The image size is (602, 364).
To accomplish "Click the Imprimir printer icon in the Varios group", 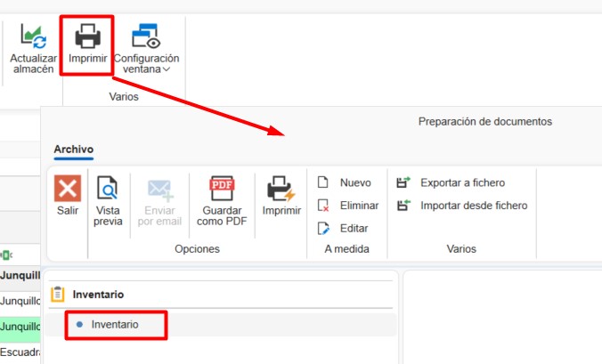I will [x=87, y=36].
